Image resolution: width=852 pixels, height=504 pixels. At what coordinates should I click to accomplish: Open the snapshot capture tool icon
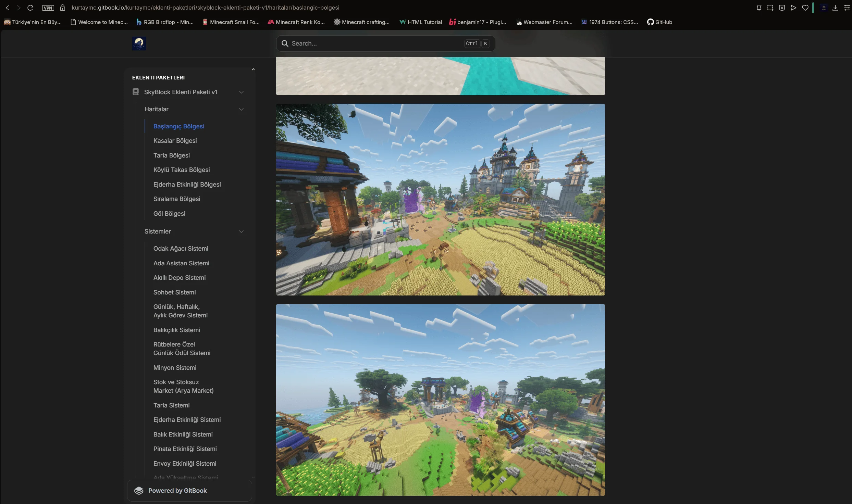coord(770,8)
